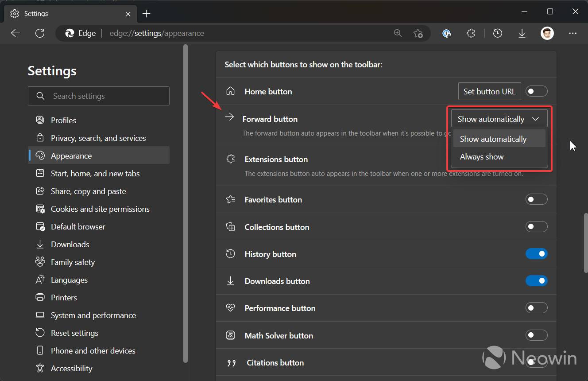Open the Start, home, and new tabs section
Screen dimensions: 588x381
click(95, 173)
